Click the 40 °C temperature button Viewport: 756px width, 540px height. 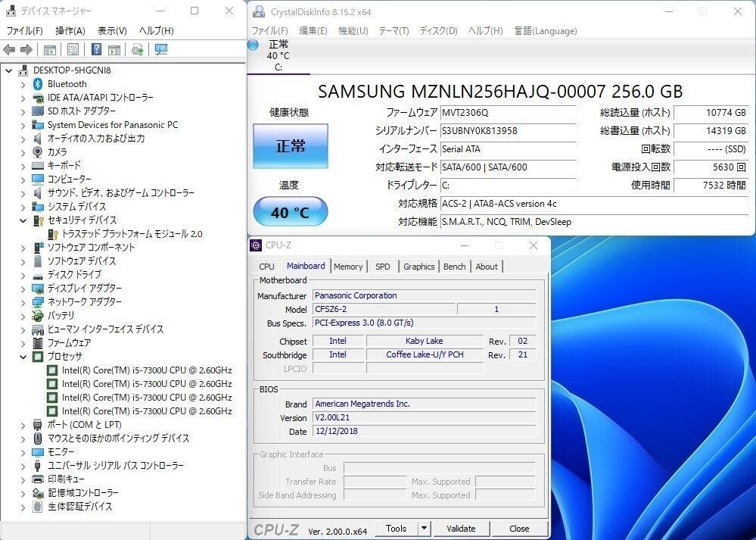pos(291,212)
